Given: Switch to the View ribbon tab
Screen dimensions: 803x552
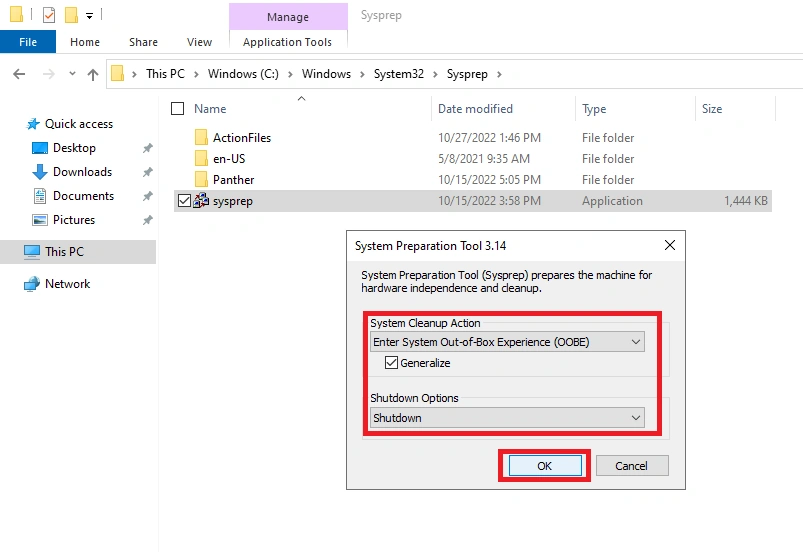Looking at the screenshot, I should point(199,42).
